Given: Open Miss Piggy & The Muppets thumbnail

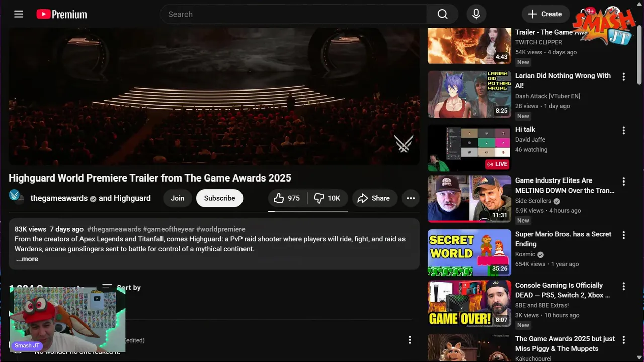Looking at the screenshot, I should pyautogui.click(x=469, y=348).
